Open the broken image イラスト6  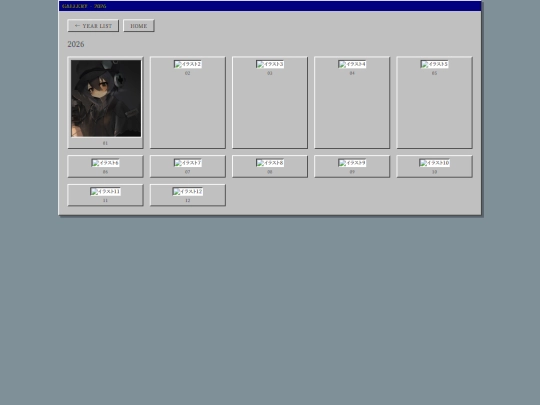point(105,163)
